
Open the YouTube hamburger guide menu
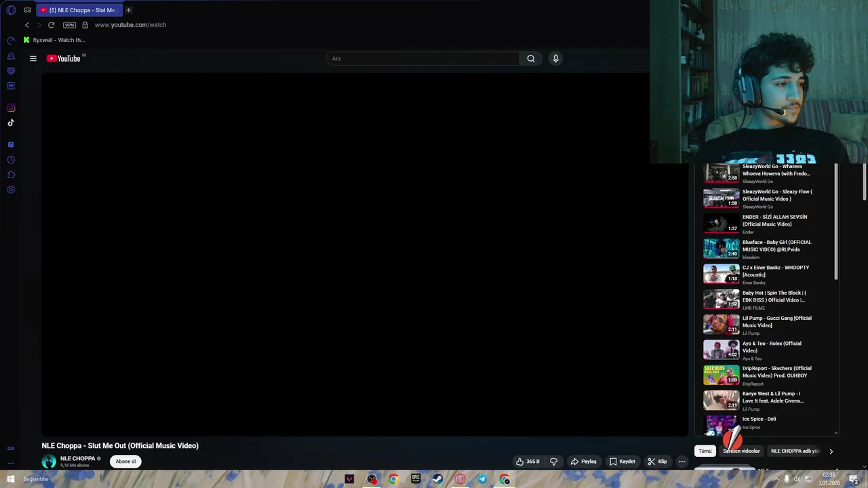(x=33, y=58)
